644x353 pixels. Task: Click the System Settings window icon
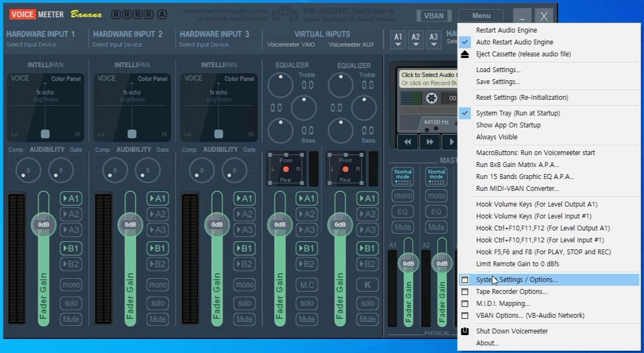pos(465,280)
